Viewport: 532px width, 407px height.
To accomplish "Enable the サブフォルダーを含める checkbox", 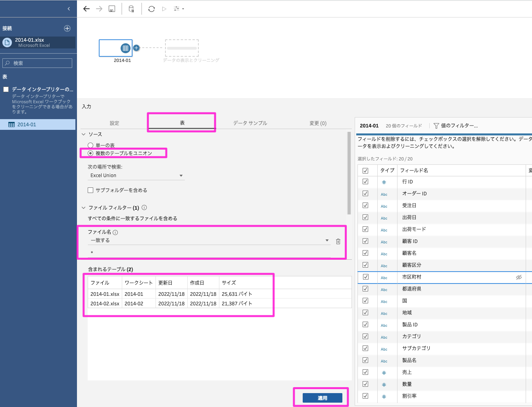I will coord(90,190).
